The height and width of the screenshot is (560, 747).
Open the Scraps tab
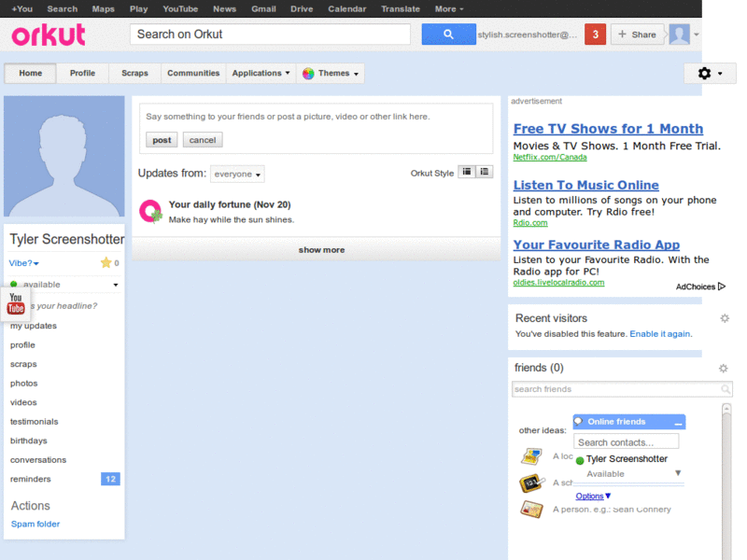134,74
